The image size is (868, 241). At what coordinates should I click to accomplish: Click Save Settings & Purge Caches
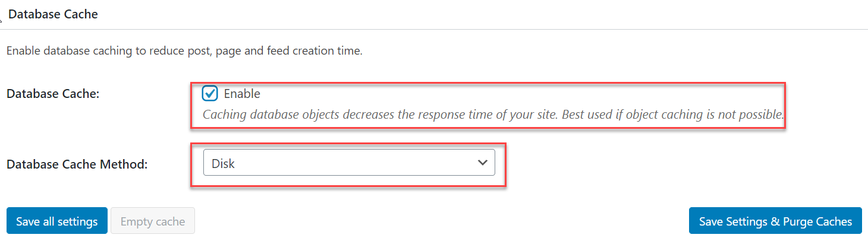point(775,221)
